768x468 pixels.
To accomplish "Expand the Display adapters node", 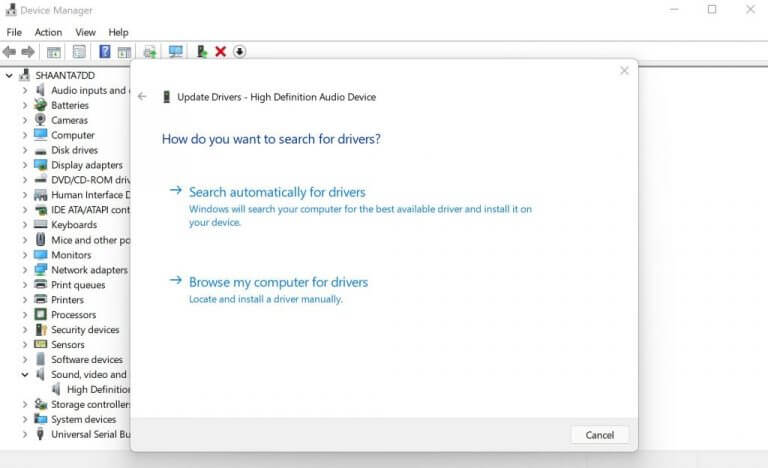I will coord(25,165).
